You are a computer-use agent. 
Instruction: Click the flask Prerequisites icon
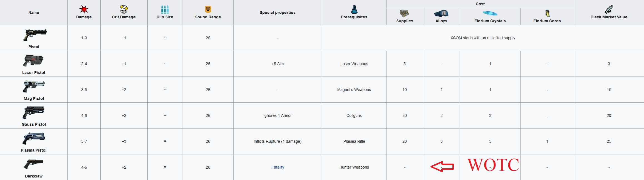click(354, 9)
